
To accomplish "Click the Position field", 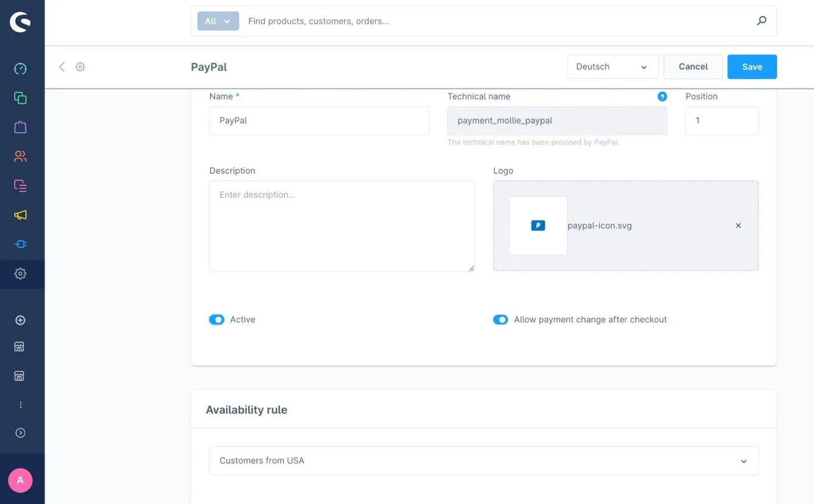I will [x=722, y=121].
